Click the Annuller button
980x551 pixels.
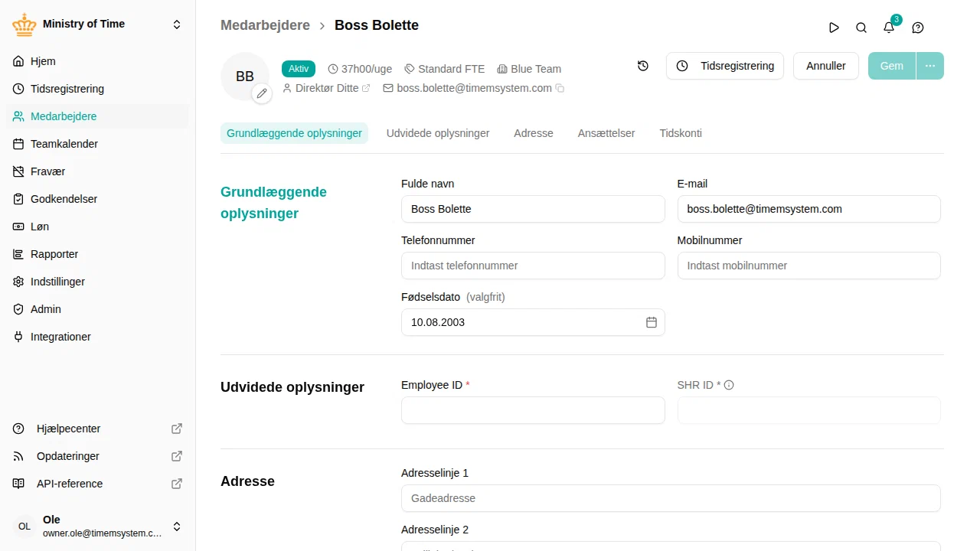pos(826,66)
